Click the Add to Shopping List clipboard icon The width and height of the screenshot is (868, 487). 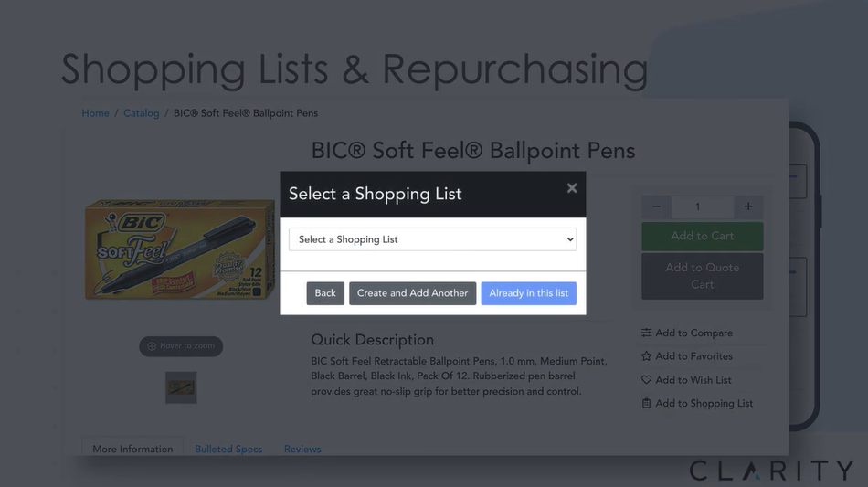coord(646,404)
